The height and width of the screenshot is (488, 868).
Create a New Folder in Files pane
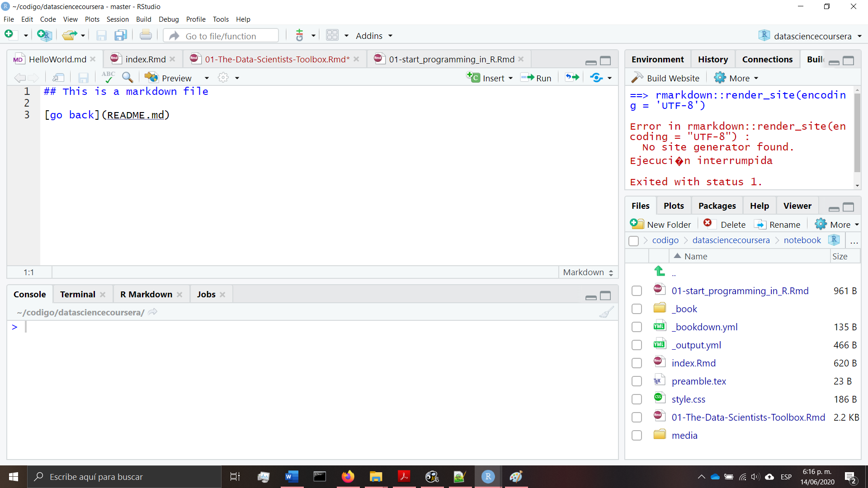coord(660,224)
